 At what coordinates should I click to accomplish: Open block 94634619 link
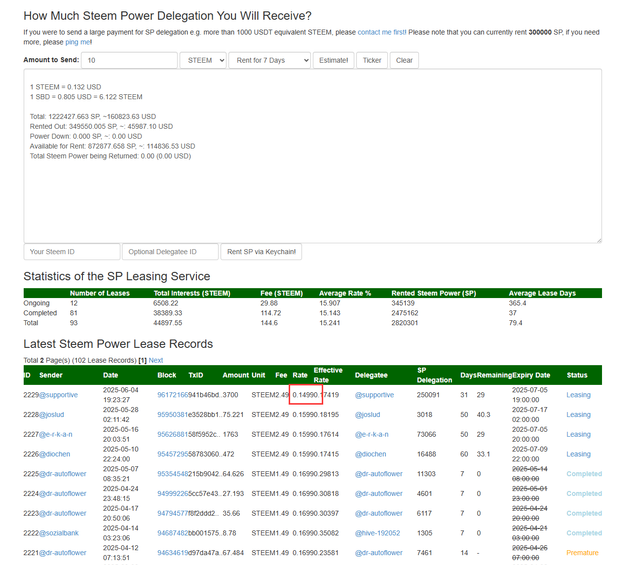(173, 553)
